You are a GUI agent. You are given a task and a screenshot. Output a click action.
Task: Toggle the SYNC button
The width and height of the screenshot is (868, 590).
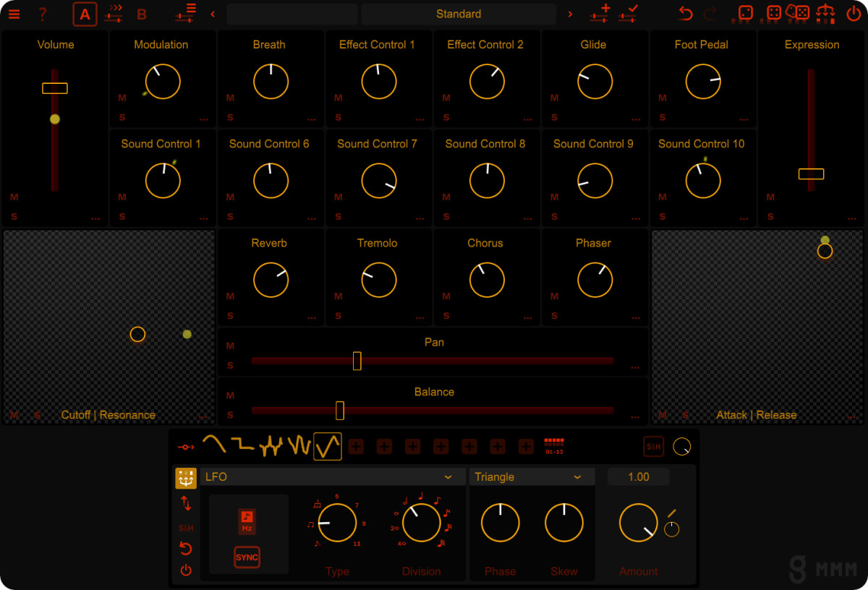click(247, 557)
